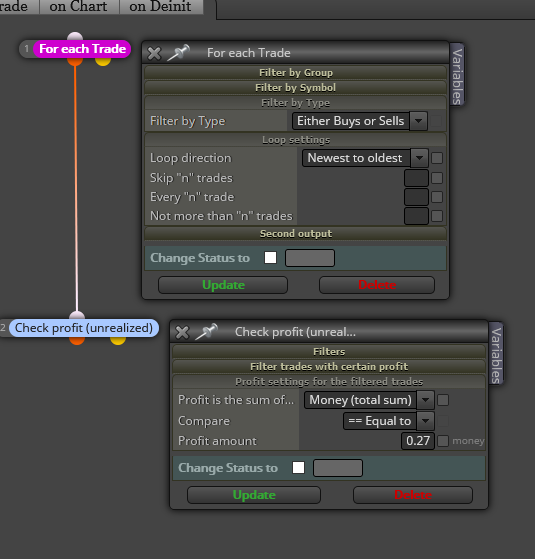Open the == Equal to compare dropdown
The height and width of the screenshot is (559, 535).
coord(389,421)
